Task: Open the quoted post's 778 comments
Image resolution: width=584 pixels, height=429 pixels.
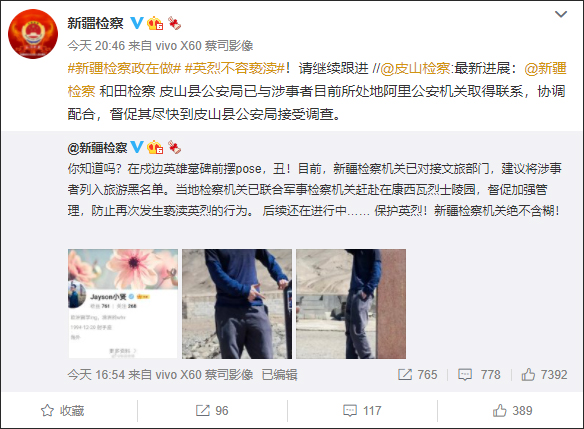Action: (x=479, y=374)
